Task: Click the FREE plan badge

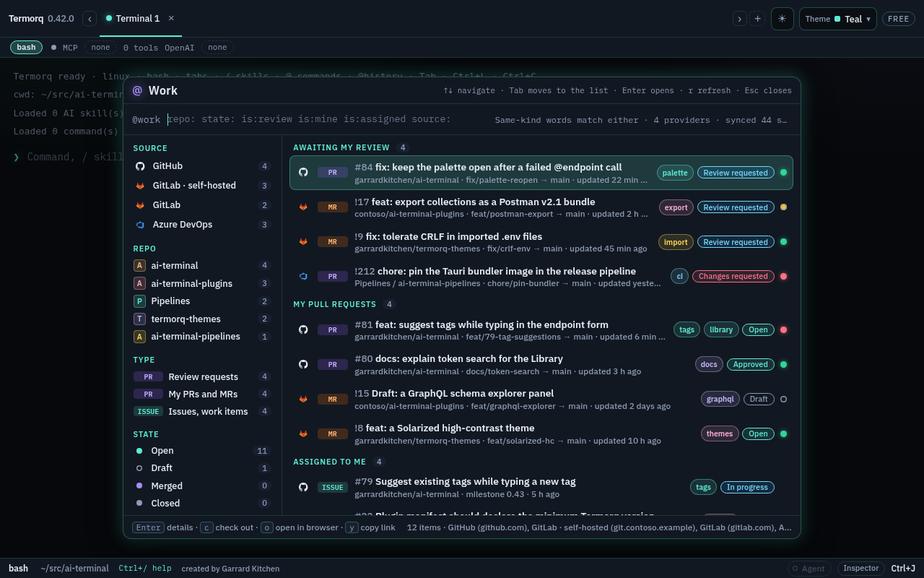Action: pyautogui.click(x=898, y=19)
